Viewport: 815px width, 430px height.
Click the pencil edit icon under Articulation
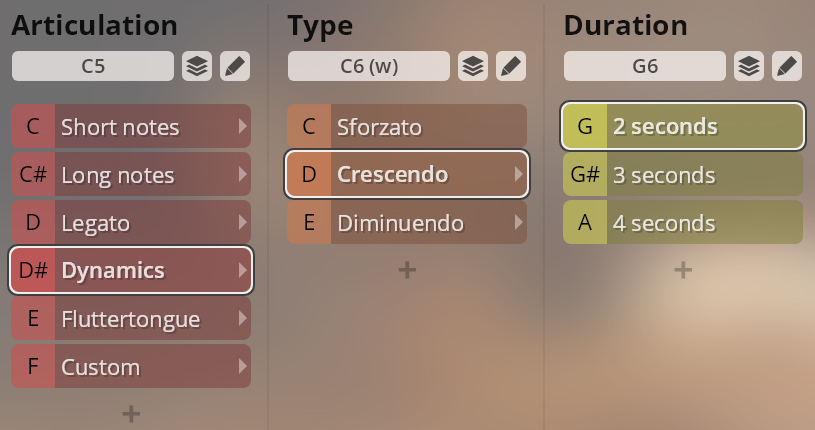[235, 67]
